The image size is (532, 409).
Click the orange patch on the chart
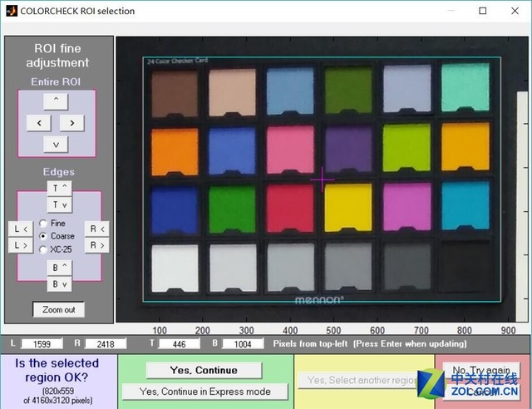[x=175, y=152]
